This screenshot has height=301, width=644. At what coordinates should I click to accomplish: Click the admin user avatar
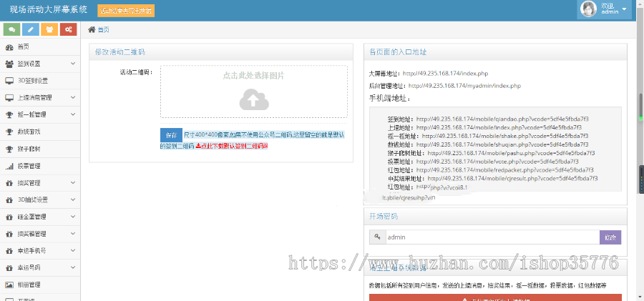(x=588, y=9)
